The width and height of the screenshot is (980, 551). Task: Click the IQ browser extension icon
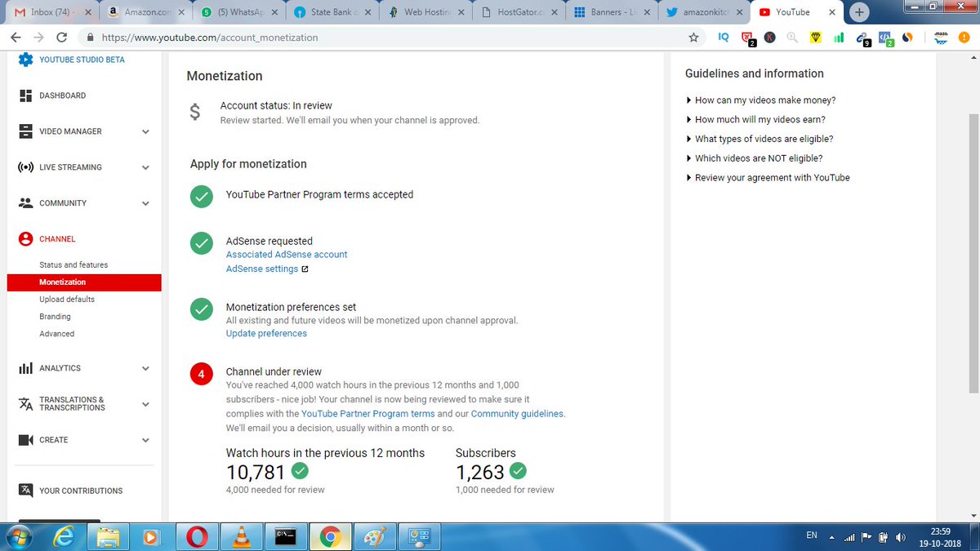[x=724, y=38]
